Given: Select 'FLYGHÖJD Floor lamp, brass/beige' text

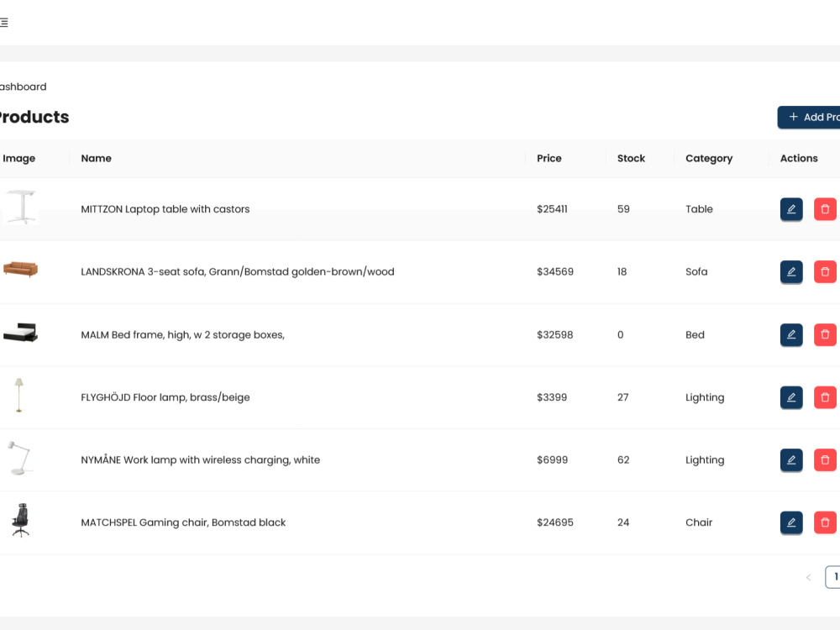Looking at the screenshot, I should coord(165,397).
